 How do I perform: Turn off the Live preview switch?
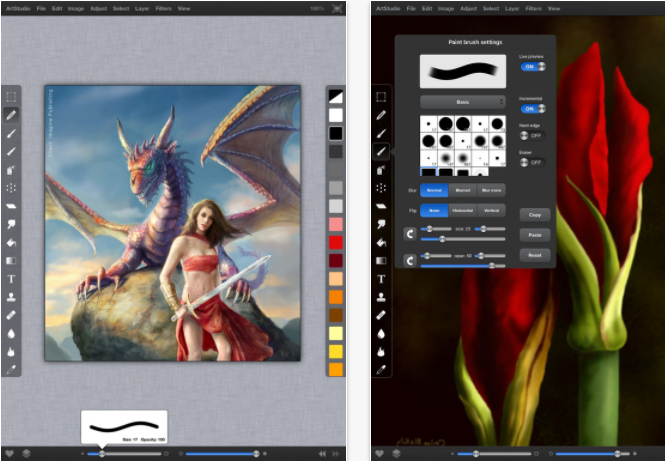532,67
